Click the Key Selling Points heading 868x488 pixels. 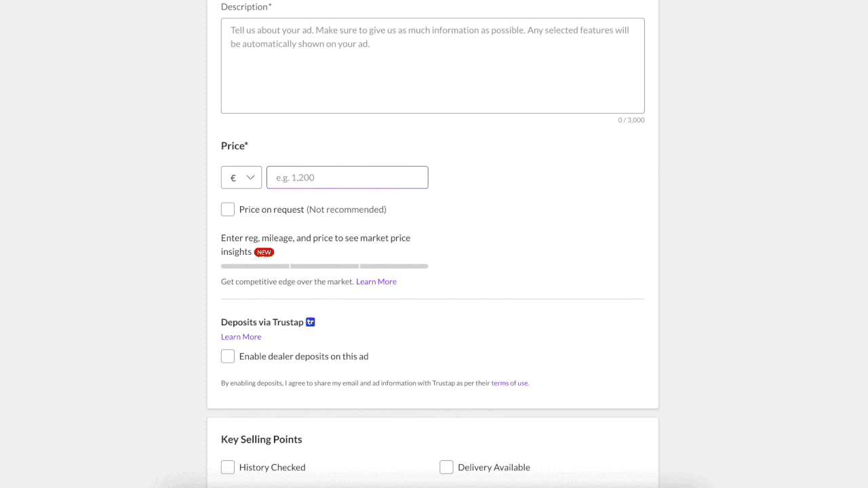[x=261, y=439]
